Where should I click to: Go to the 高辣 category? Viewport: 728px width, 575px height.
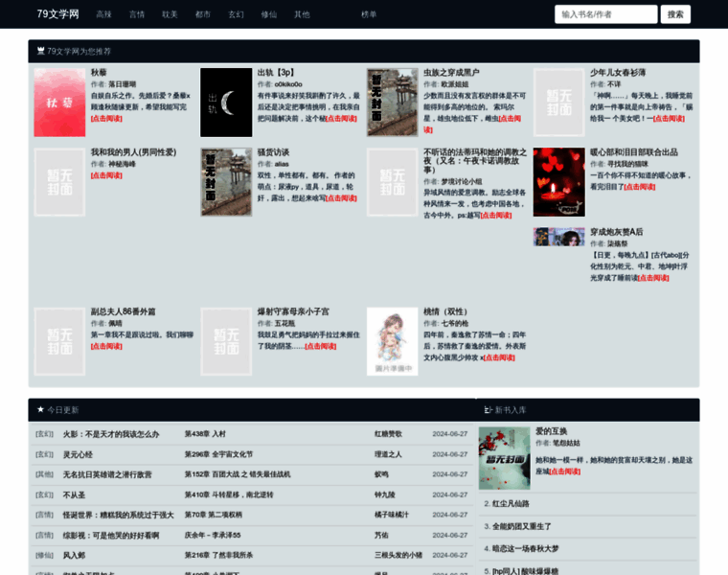coord(104,14)
